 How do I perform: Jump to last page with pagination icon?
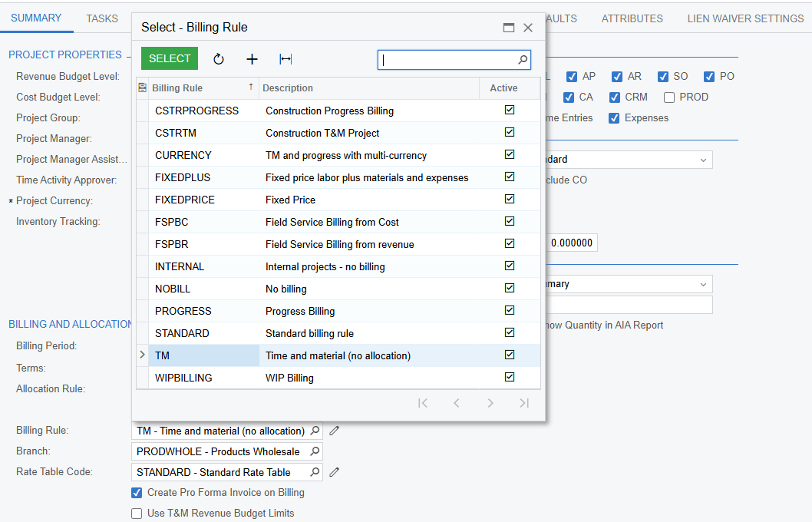[524, 402]
